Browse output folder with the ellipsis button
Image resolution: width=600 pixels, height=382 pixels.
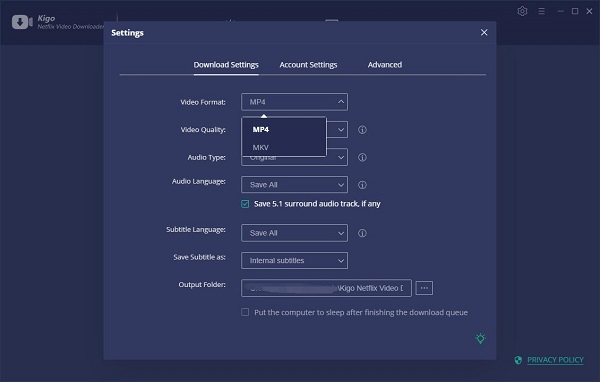click(x=424, y=288)
